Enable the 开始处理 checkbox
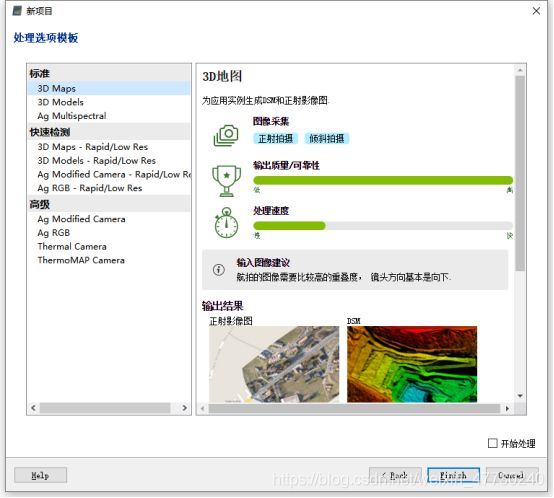Screen dimensions: 554x498 tap(493, 443)
